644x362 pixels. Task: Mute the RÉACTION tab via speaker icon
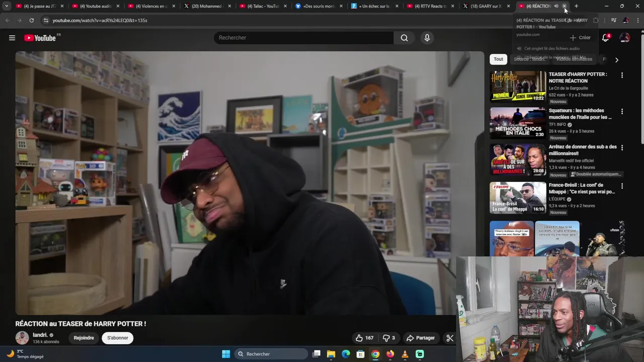(556, 6)
